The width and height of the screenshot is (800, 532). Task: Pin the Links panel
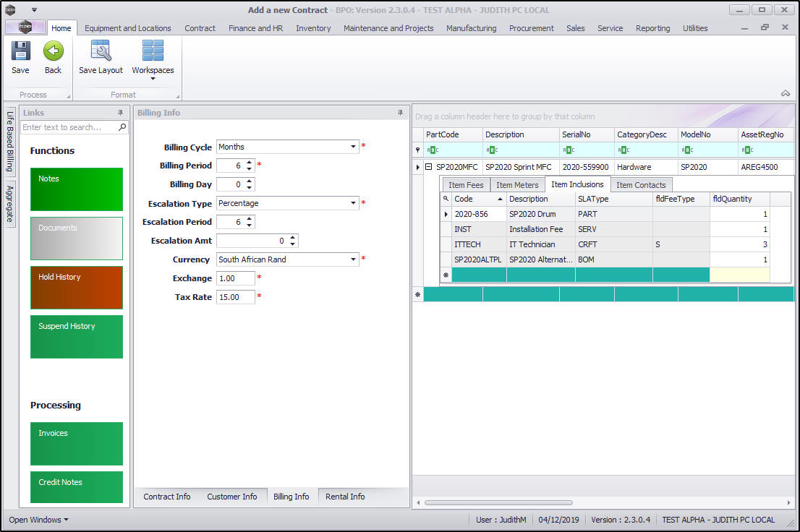tap(120, 113)
